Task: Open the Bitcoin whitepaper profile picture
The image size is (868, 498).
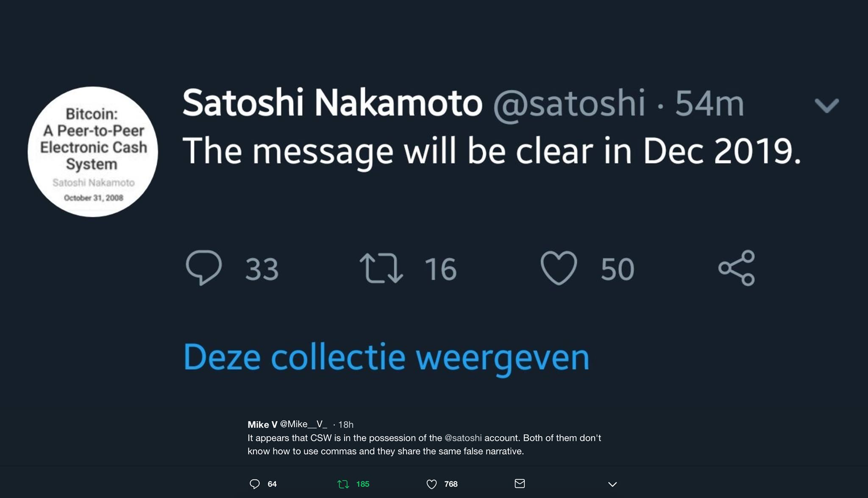Action: tap(93, 152)
